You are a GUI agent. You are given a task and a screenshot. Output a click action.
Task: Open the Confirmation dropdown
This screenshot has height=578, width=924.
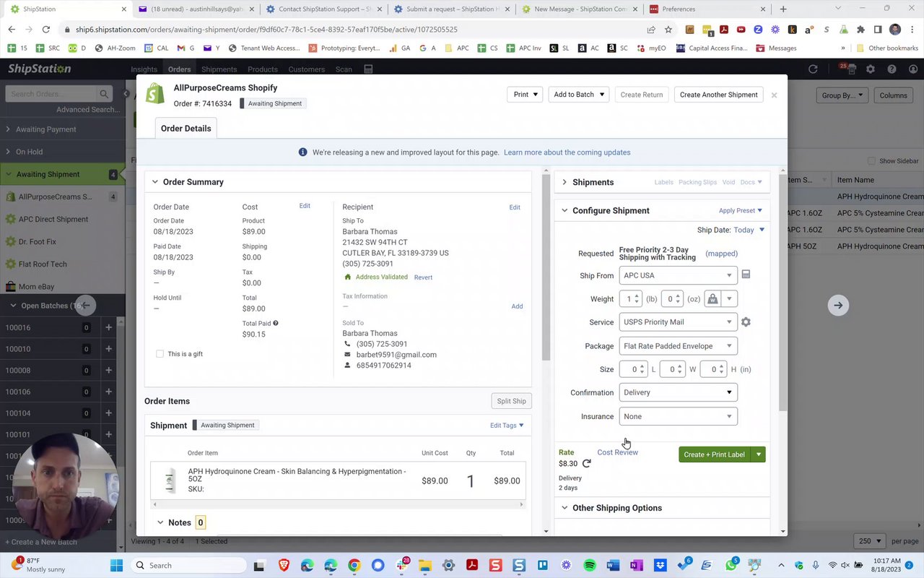pos(678,392)
